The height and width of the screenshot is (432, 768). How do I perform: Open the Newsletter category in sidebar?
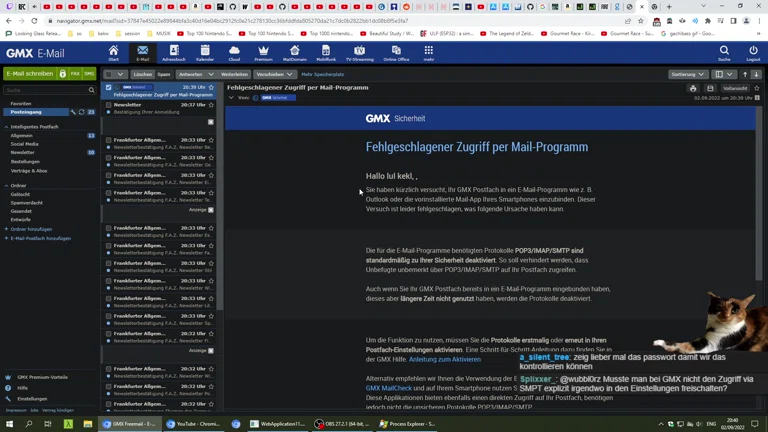coord(23,153)
